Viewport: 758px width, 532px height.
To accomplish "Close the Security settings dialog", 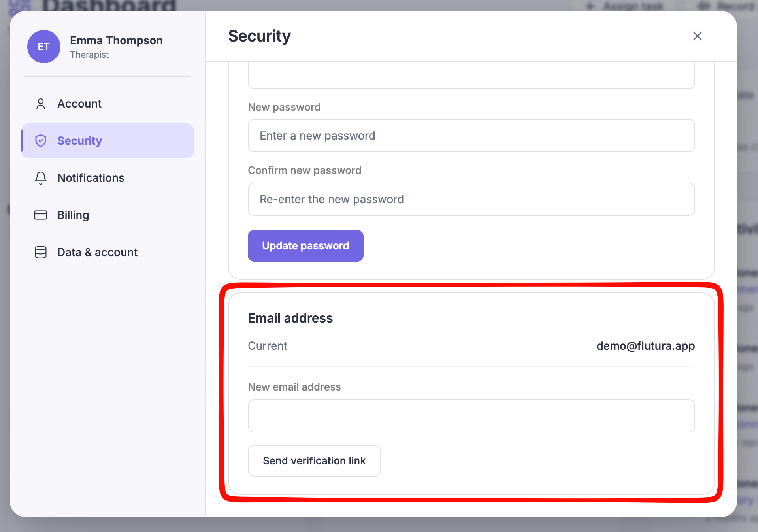I will tap(698, 36).
